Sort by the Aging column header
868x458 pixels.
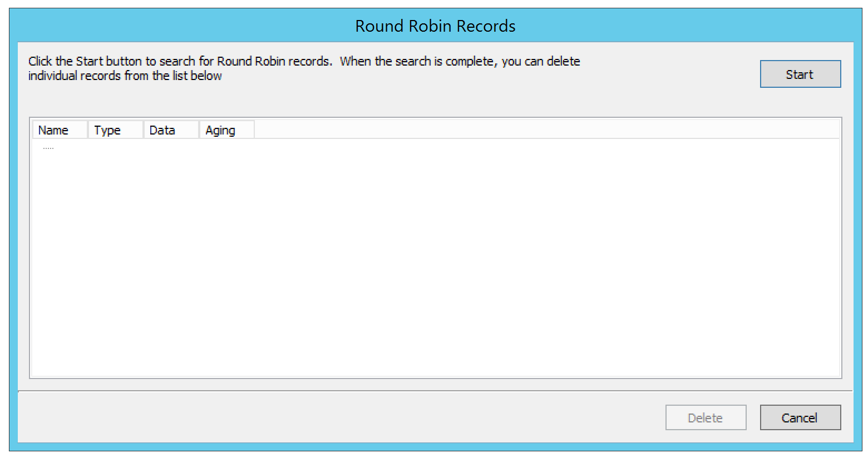[x=226, y=130]
